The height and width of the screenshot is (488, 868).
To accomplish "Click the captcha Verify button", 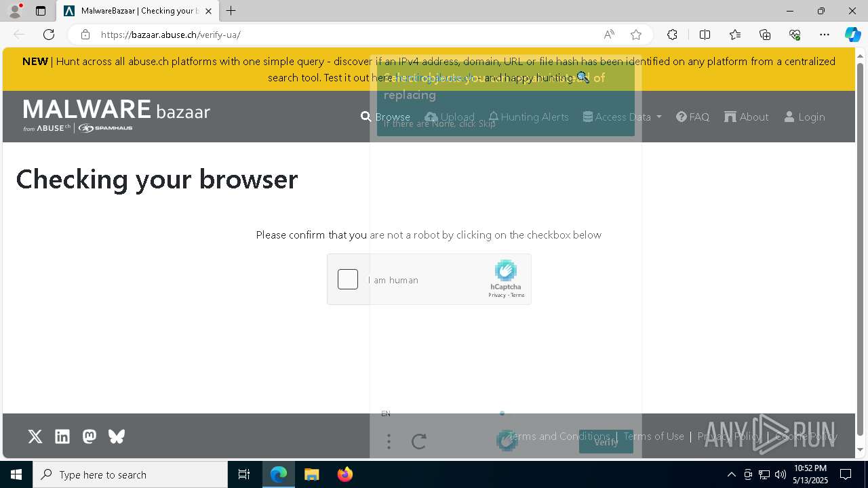I will click(606, 441).
